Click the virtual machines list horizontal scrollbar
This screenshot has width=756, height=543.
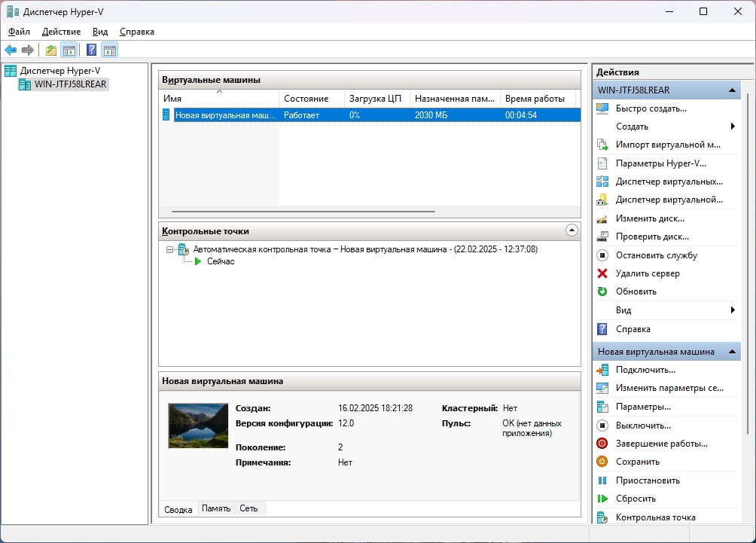pyautogui.click(x=303, y=211)
